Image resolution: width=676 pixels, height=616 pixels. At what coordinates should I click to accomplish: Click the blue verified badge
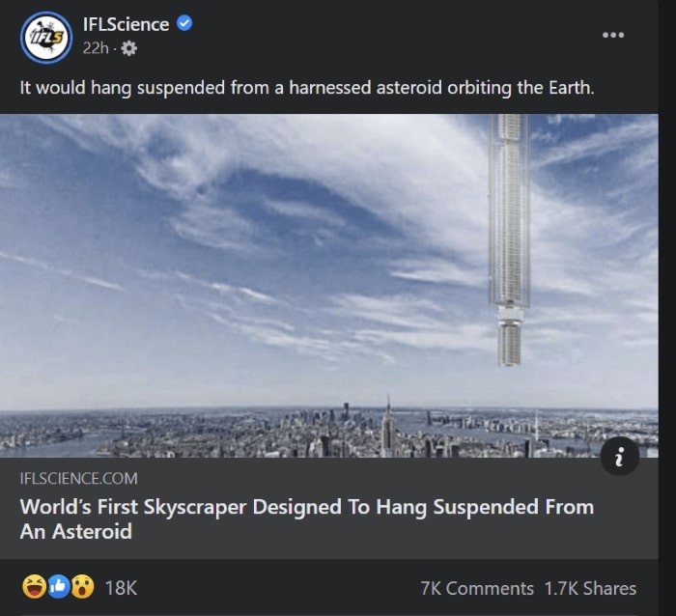pyautogui.click(x=184, y=23)
